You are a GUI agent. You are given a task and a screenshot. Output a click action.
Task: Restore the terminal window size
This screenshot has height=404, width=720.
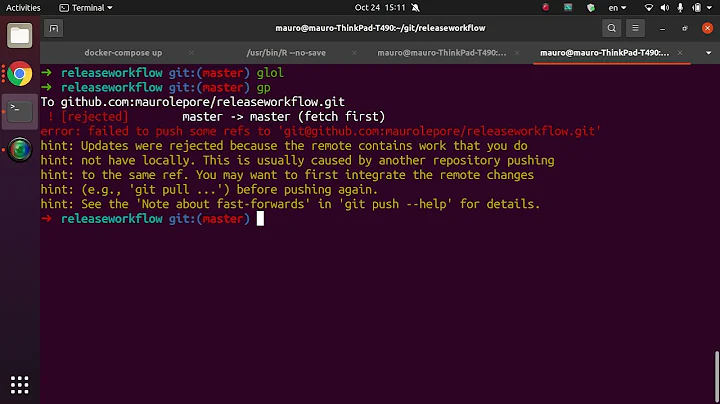[685, 28]
